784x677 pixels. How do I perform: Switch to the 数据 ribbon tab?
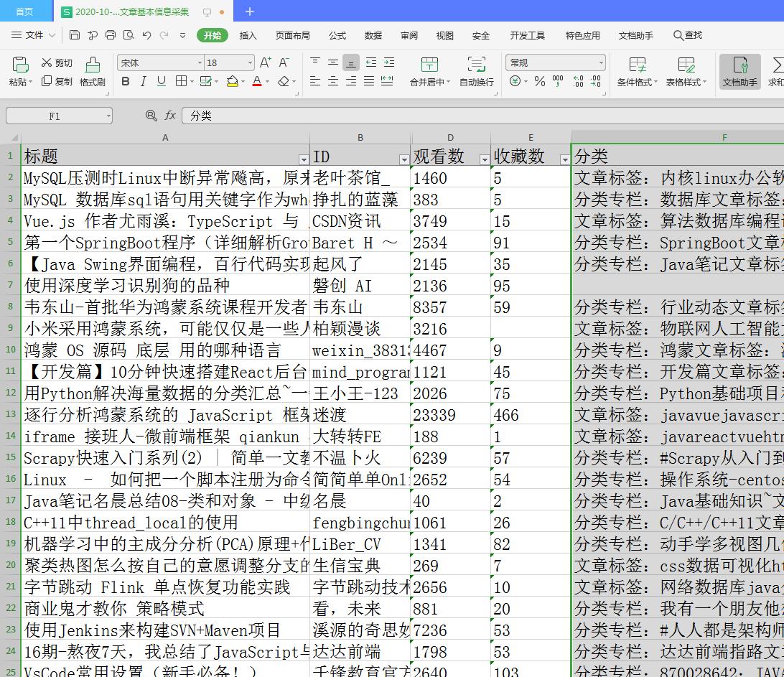(x=373, y=35)
